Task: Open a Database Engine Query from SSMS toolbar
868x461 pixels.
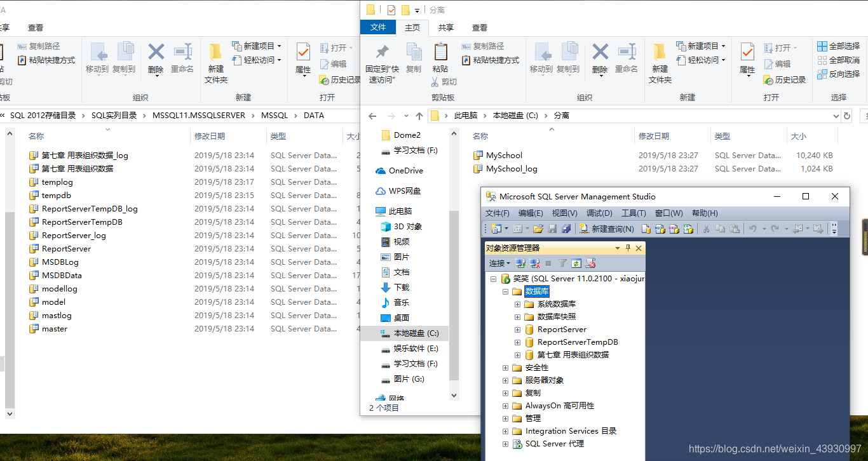Action: pyautogui.click(x=646, y=229)
